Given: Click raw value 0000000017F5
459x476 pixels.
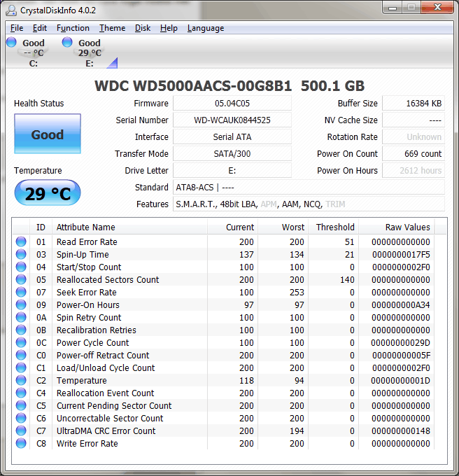Looking at the screenshot, I should [401, 254].
